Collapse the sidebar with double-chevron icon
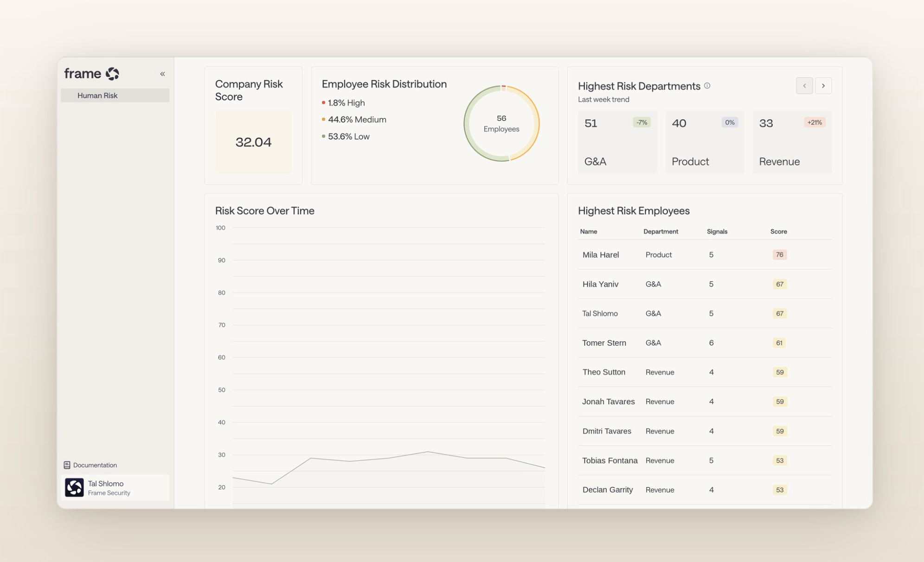Image resolution: width=924 pixels, height=562 pixels. click(x=162, y=74)
